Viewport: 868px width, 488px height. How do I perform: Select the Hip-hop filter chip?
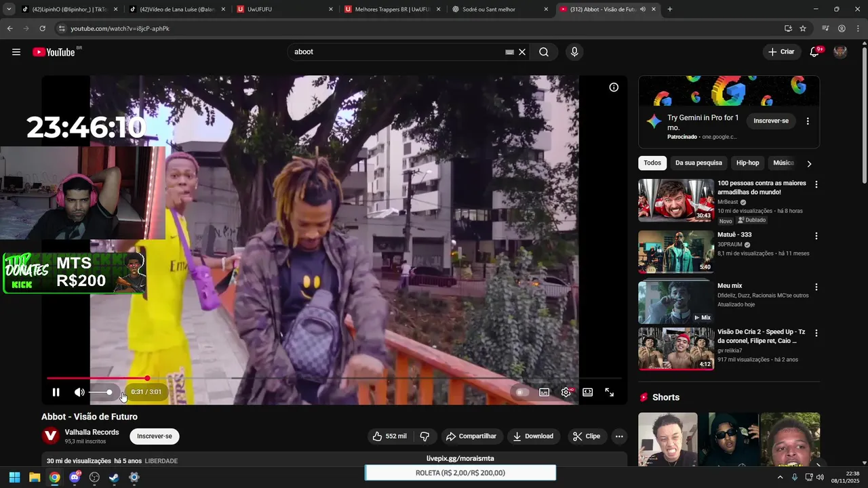747,163
